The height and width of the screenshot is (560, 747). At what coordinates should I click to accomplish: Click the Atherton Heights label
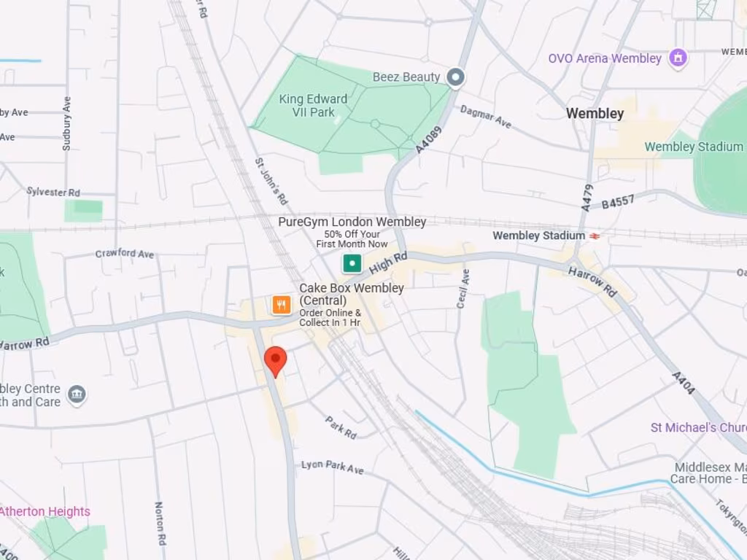tap(44, 511)
